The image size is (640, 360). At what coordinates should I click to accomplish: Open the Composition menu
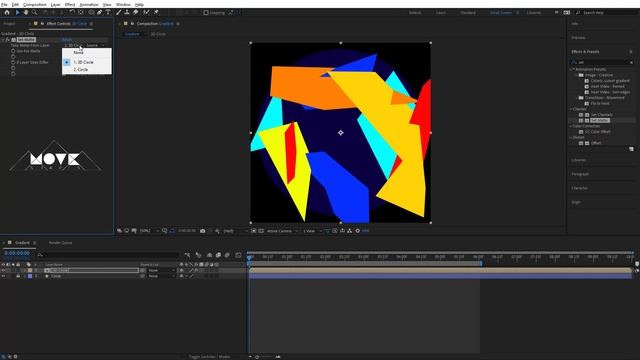35,4
